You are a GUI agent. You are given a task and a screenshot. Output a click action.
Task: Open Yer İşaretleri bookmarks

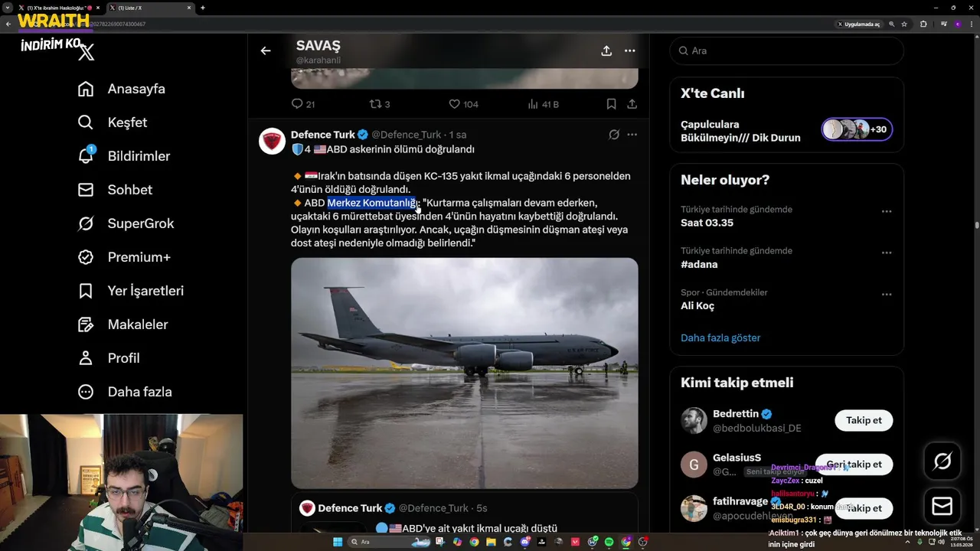(x=130, y=291)
